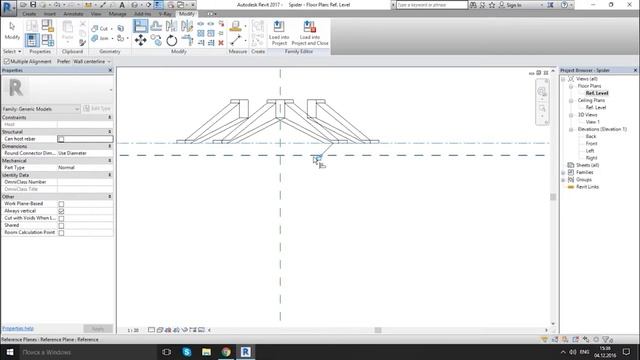640x360 pixels.
Task: Open Chrome from the taskbar
Action: [226, 352]
